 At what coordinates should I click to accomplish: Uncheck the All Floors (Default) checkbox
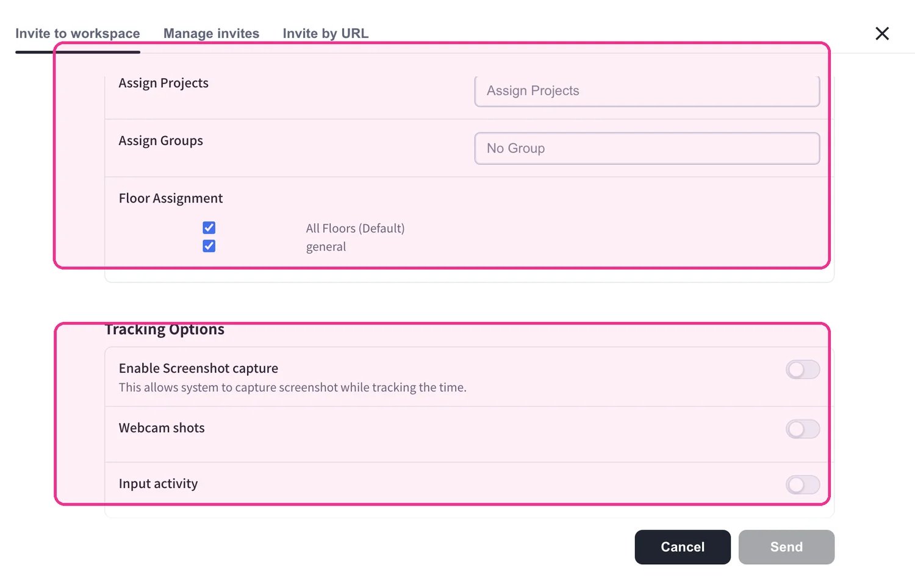coord(209,228)
